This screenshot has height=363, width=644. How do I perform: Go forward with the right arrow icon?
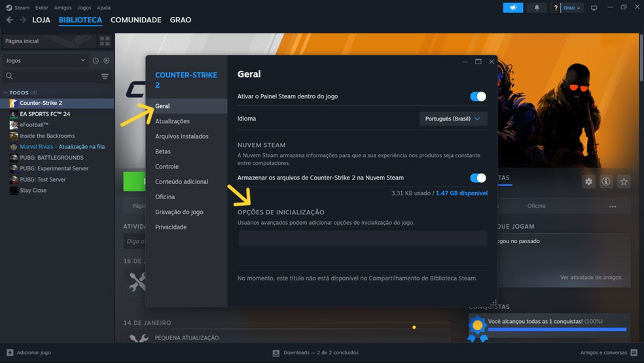[23, 20]
